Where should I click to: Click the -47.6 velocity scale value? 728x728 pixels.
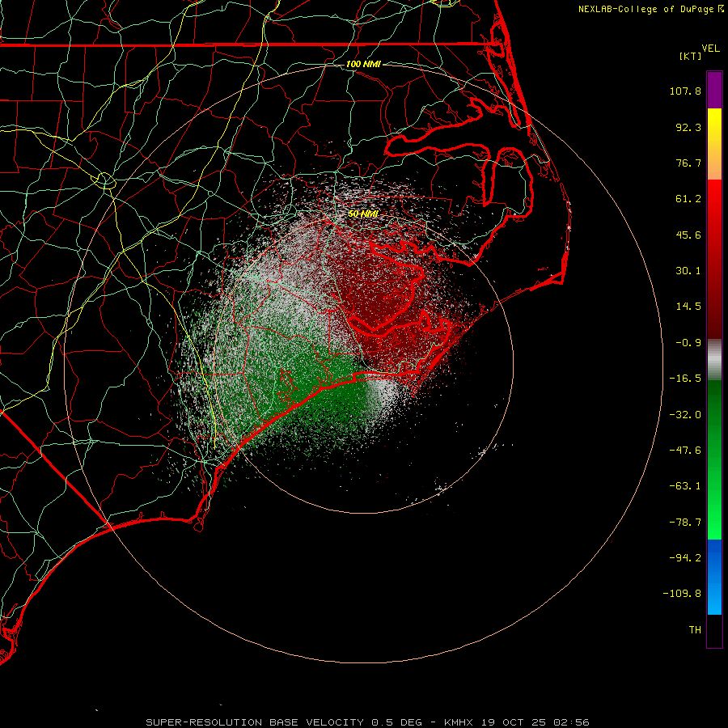[685, 451]
